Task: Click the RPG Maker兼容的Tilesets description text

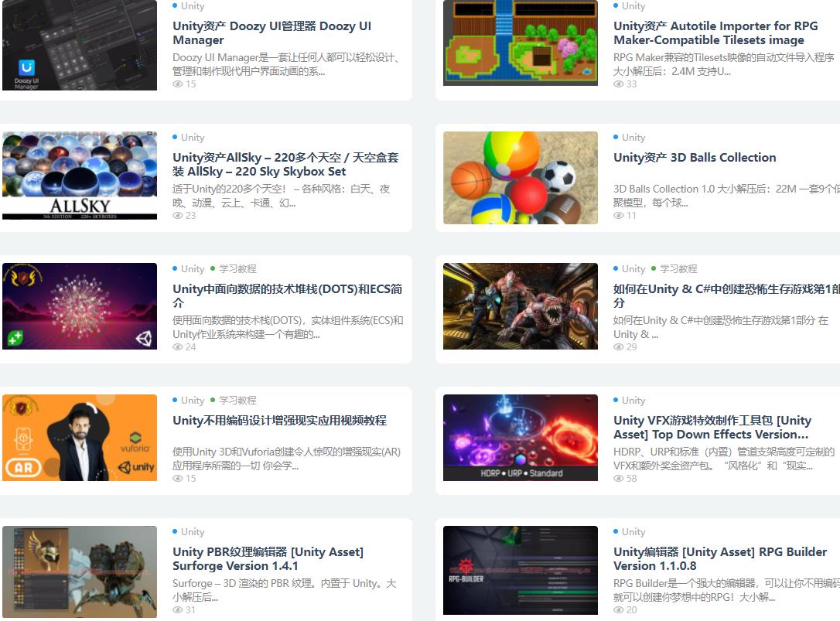Action: click(x=724, y=64)
